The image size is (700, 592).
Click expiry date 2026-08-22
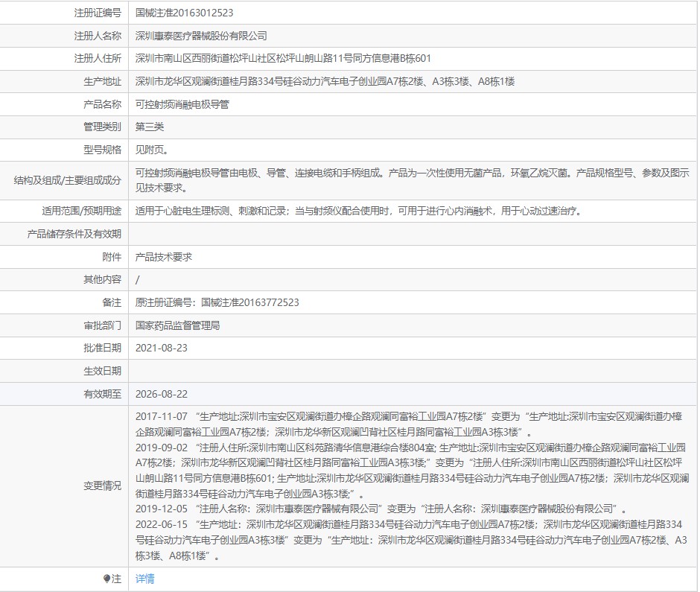tap(161, 394)
